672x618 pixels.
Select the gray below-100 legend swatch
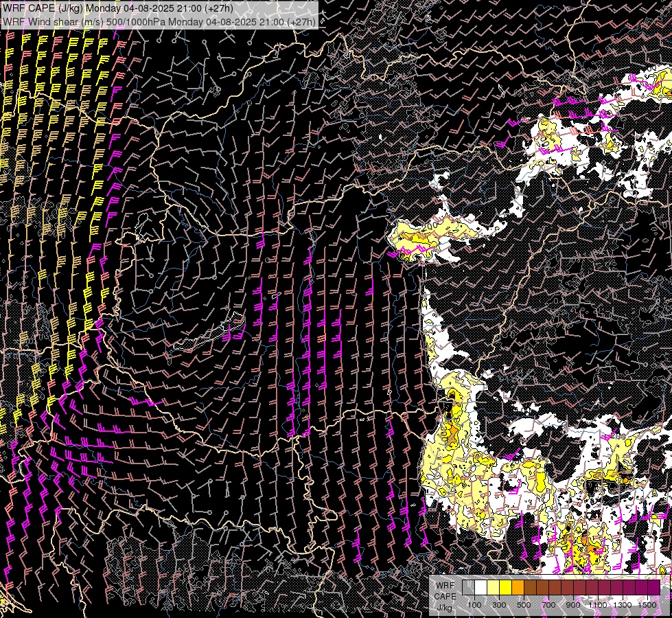468,588
